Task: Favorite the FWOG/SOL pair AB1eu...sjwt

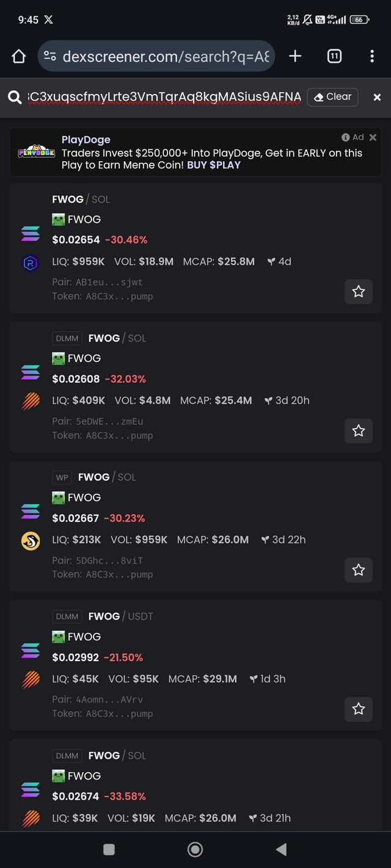Action: click(359, 292)
